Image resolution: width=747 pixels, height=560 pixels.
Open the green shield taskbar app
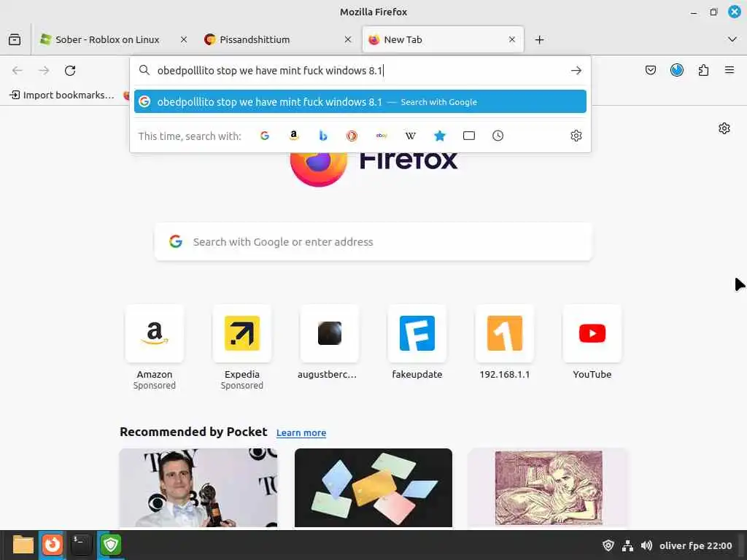(x=111, y=545)
